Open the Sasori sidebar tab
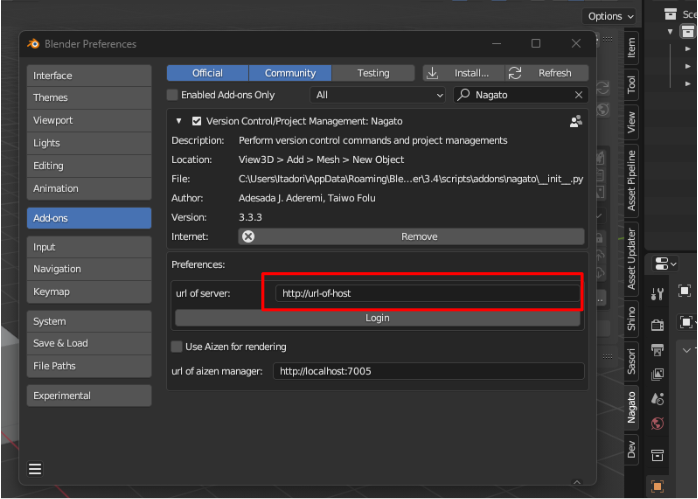Image resolution: width=698 pixels, height=499 pixels. click(x=631, y=361)
